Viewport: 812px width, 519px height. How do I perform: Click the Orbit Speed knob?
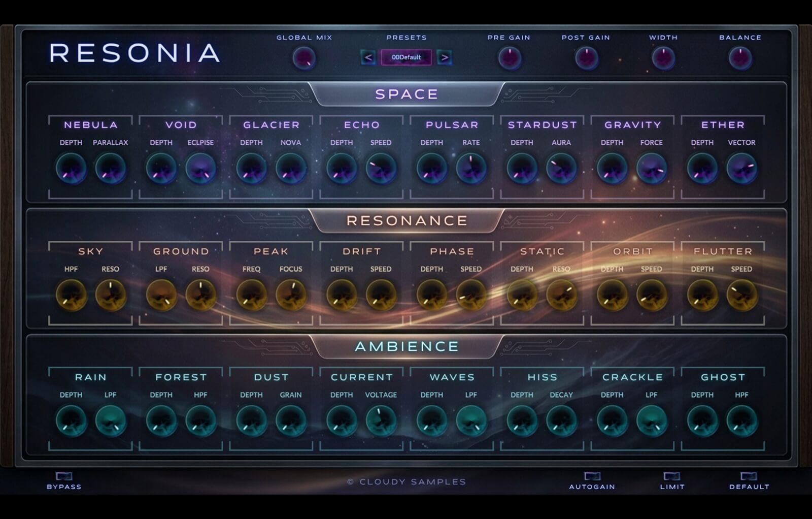652,295
